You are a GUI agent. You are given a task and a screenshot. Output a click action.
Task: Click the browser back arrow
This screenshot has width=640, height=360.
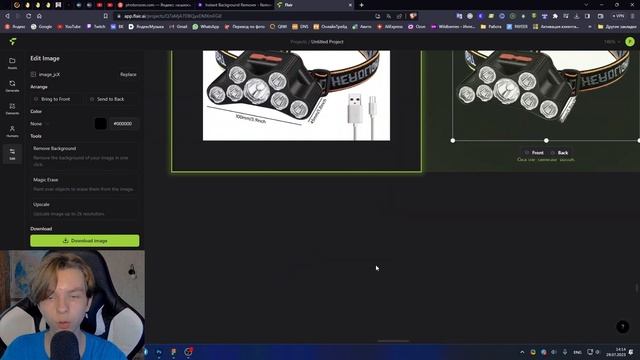(x=7, y=16)
